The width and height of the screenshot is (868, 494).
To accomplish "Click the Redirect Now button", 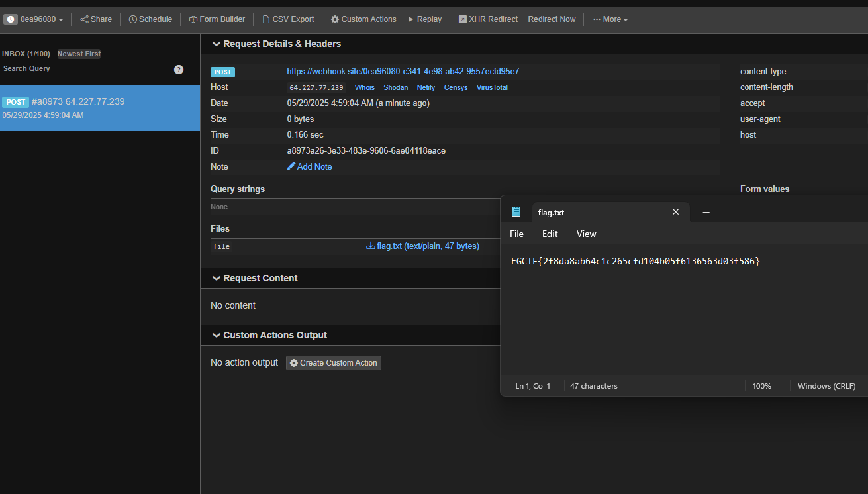I will 552,19.
